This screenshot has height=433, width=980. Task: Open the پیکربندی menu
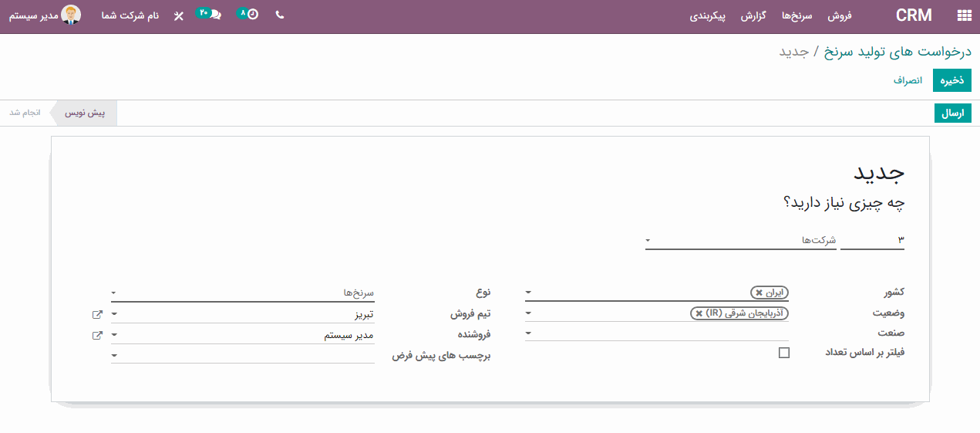pyautogui.click(x=708, y=15)
